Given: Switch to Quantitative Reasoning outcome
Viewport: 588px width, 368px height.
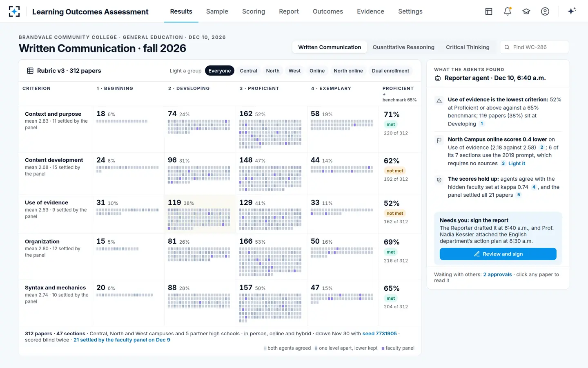Looking at the screenshot, I should [x=403, y=47].
